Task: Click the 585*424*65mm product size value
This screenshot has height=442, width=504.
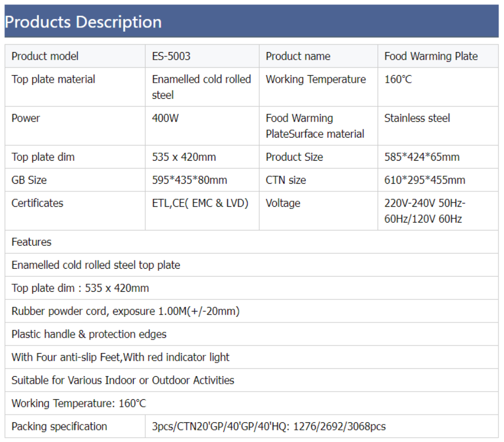Action: tap(422, 157)
